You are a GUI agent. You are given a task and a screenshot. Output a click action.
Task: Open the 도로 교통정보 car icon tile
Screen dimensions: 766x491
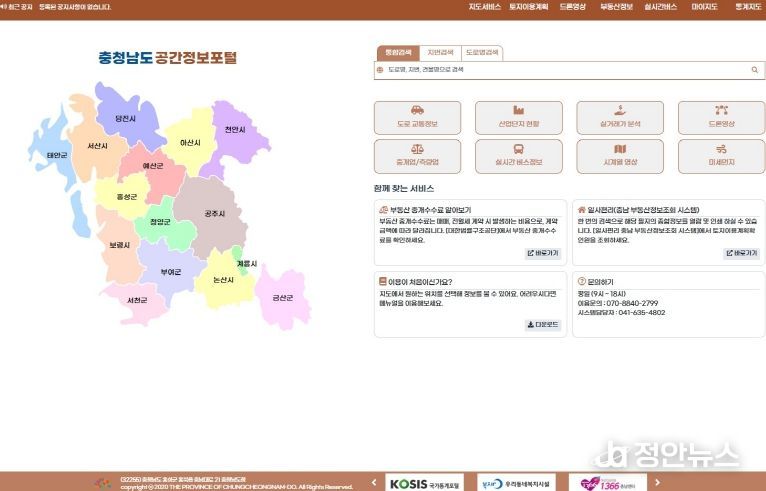417,118
